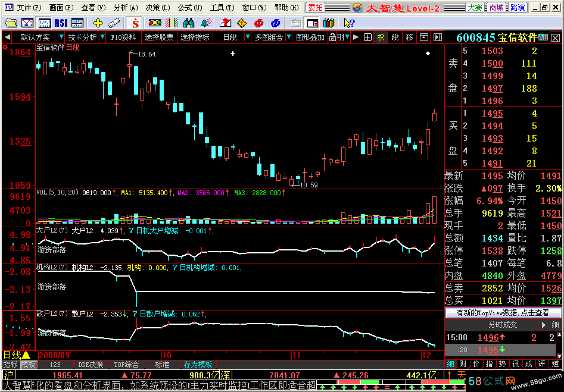Click the plus-in-box split window icon
Viewport: 564px width, 392px height.
coord(367,37)
